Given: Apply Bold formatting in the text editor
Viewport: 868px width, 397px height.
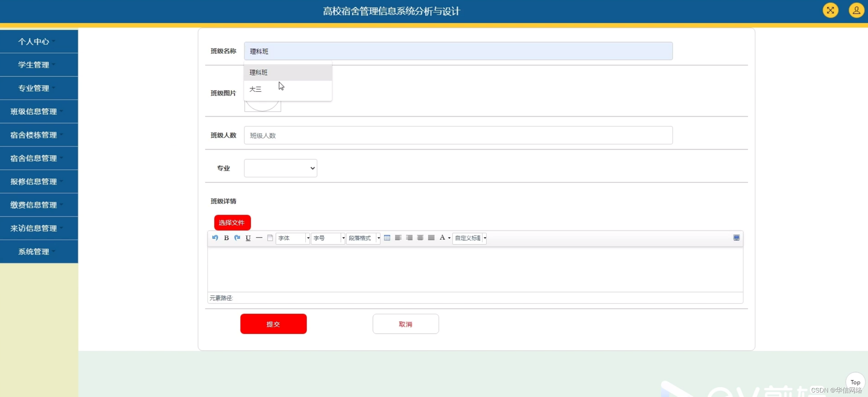Looking at the screenshot, I should [226, 238].
